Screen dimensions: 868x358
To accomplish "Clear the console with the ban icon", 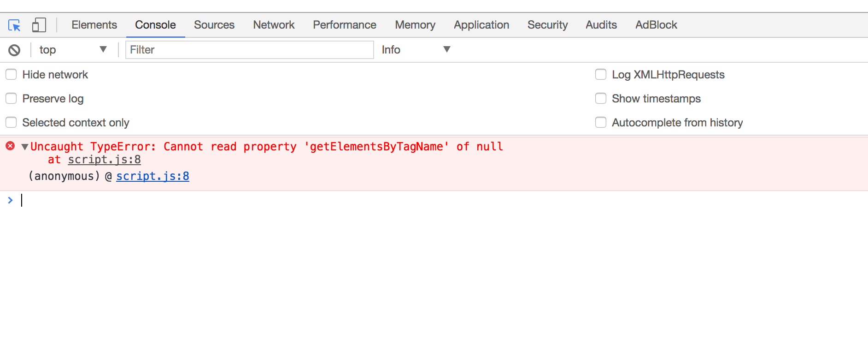I will 14,50.
